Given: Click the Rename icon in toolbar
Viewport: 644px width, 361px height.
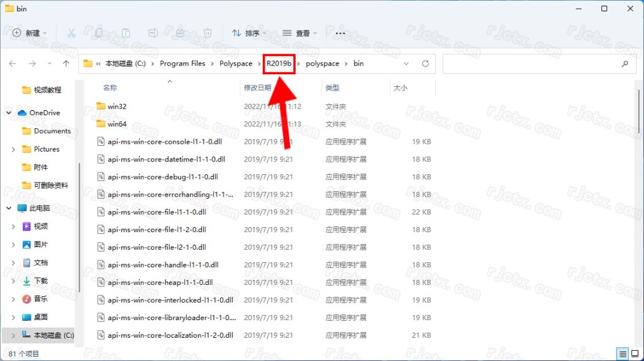Looking at the screenshot, I should (153, 33).
